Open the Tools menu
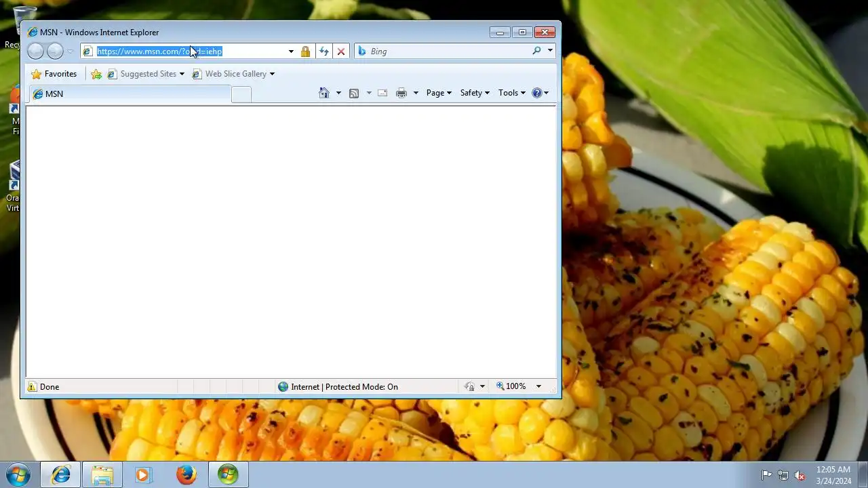This screenshot has height=488, width=868. pyautogui.click(x=511, y=93)
